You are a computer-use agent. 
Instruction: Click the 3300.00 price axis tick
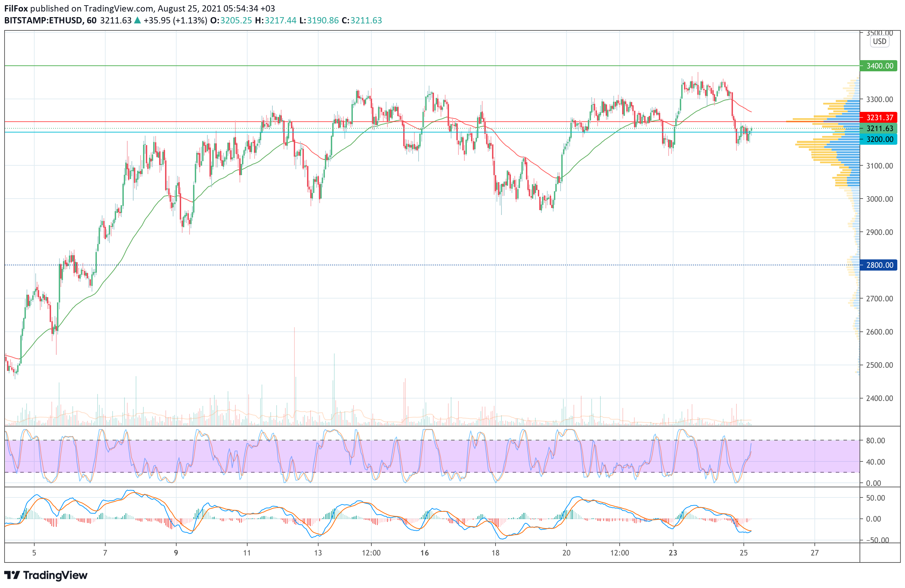tap(879, 100)
